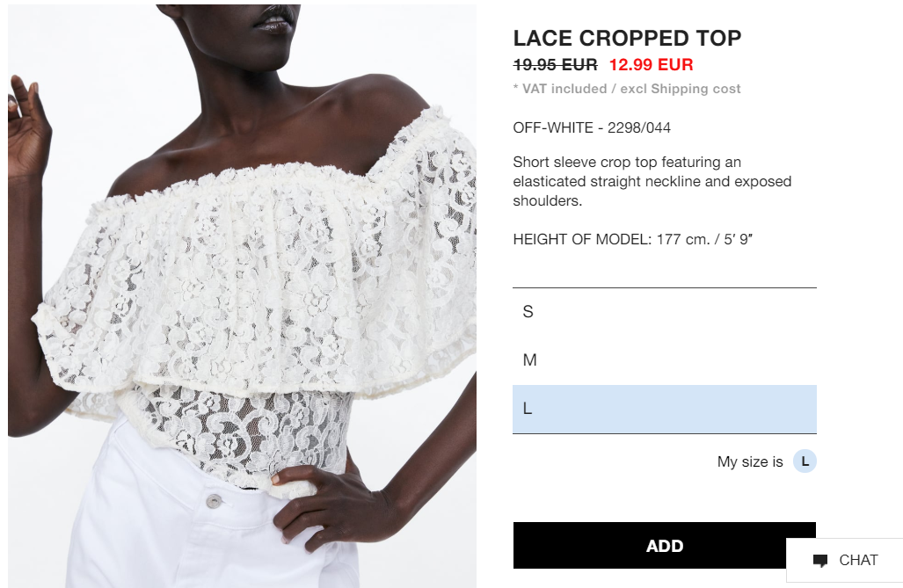Select the highlighted size L option
903x588 pixels.
[x=664, y=409]
